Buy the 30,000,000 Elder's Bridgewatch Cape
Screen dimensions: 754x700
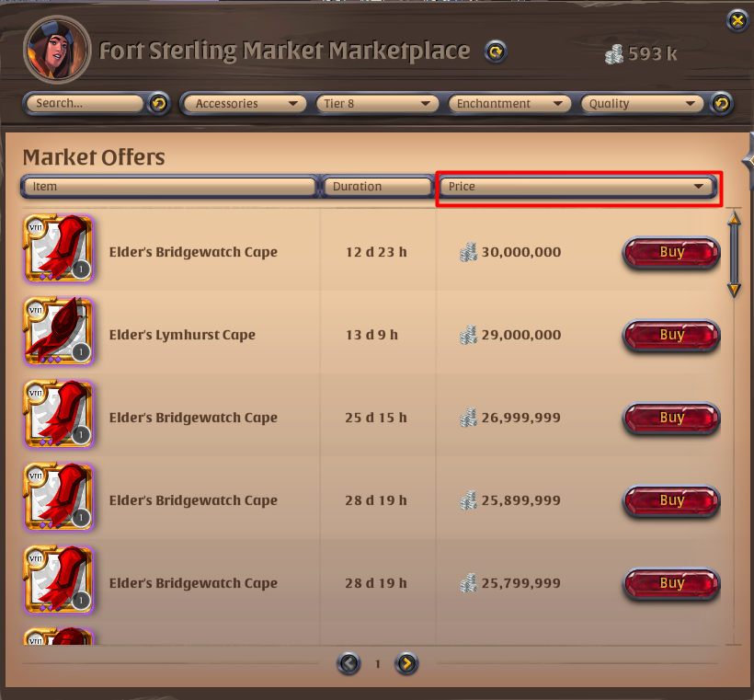click(x=671, y=252)
